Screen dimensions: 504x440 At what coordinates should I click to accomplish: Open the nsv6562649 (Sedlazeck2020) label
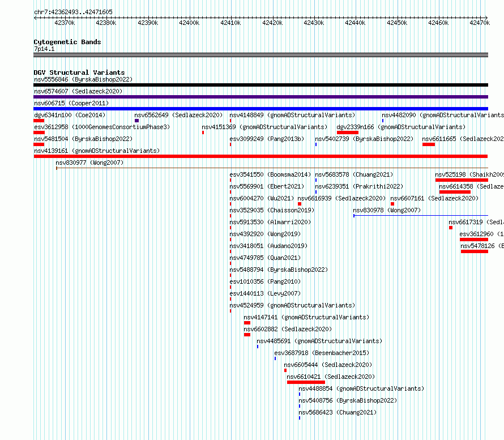(178, 115)
